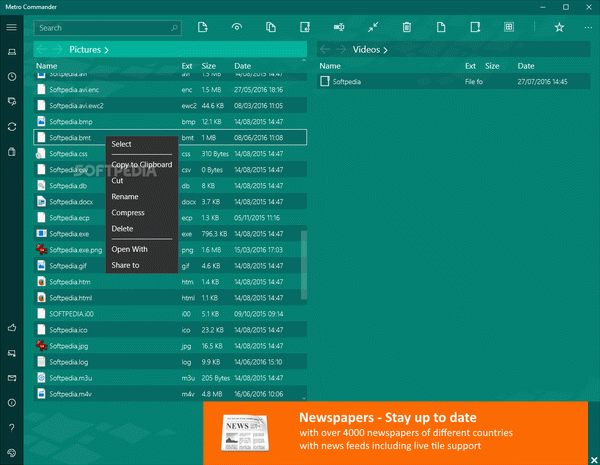The width and height of the screenshot is (600, 465).
Task: Choose Share to from the context menu
Action: click(142, 265)
